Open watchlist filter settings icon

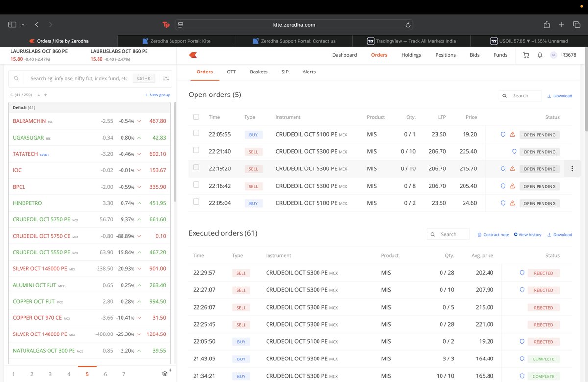[x=166, y=78]
